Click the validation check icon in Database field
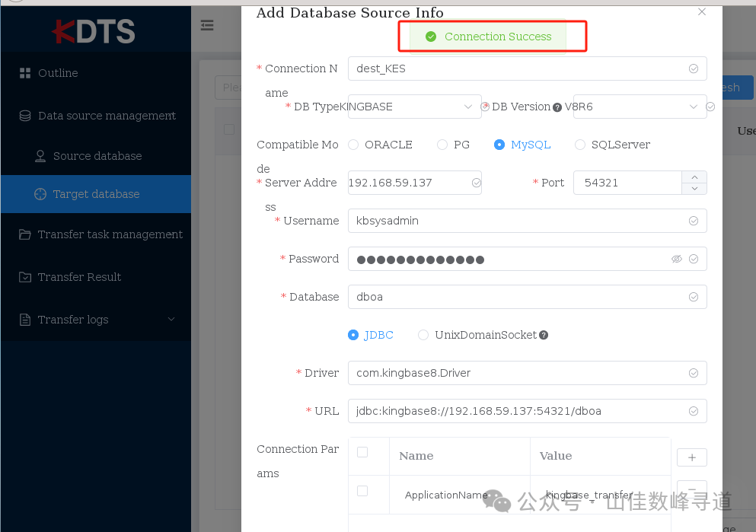Viewport: 756px width, 532px height. point(694,297)
